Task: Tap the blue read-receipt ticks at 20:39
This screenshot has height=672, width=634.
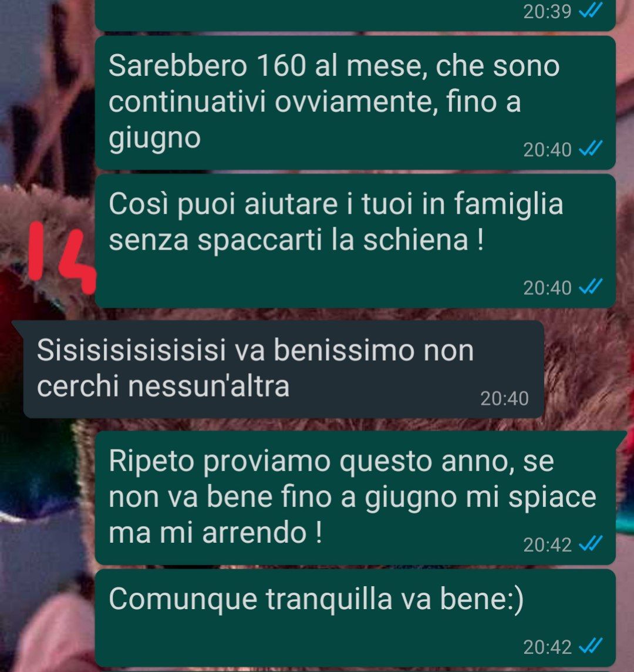Action: pyautogui.click(x=591, y=11)
